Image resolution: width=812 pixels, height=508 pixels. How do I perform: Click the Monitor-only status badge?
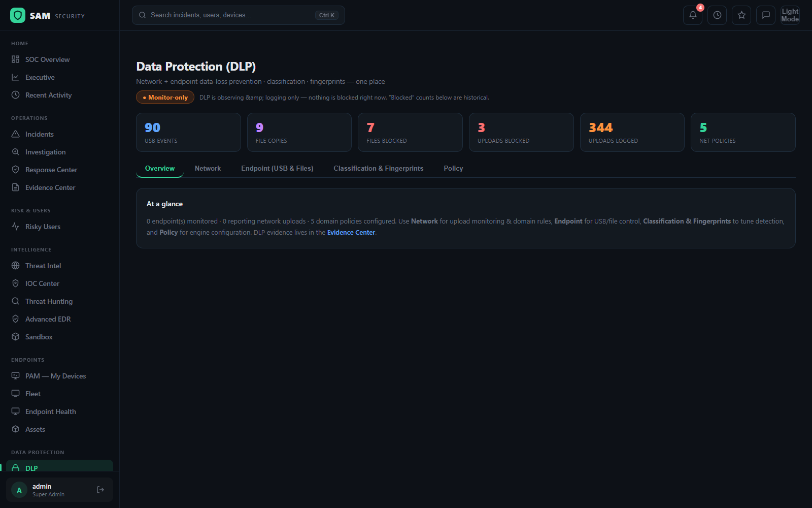click(x=165, y=97)
